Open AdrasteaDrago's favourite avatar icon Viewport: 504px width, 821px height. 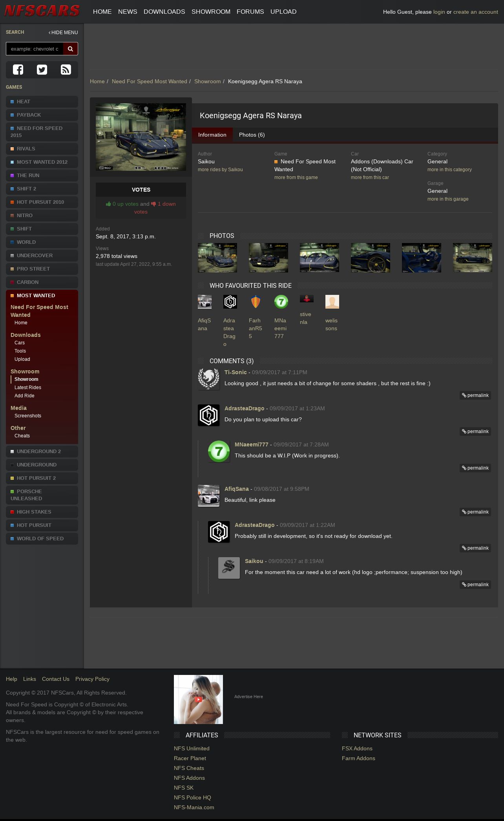[230, 302]
